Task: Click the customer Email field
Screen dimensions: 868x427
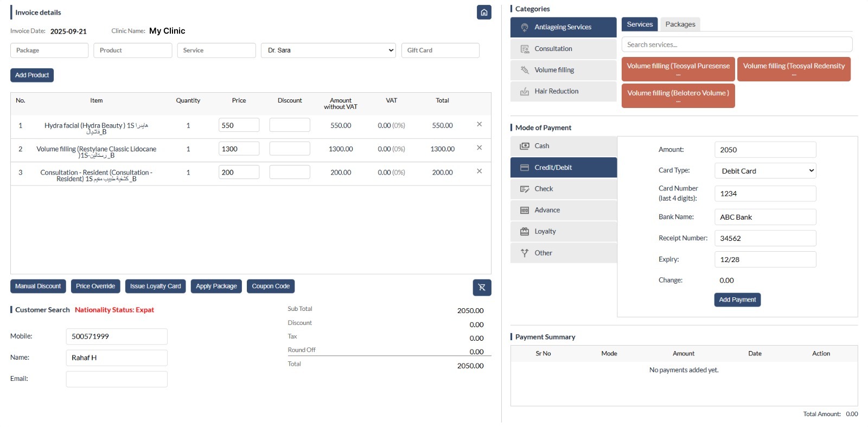Action: tap(117, 379)
